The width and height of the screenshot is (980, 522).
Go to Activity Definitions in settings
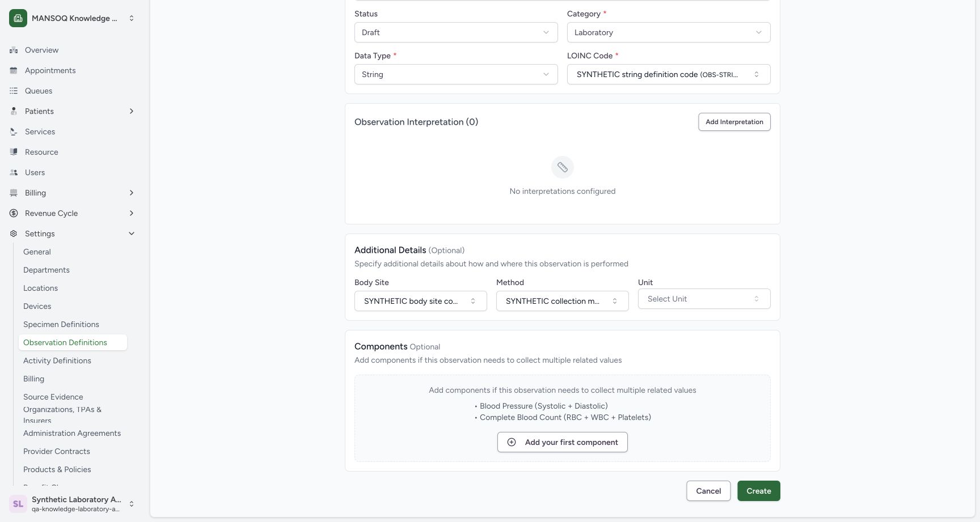(x=57, y=360)
